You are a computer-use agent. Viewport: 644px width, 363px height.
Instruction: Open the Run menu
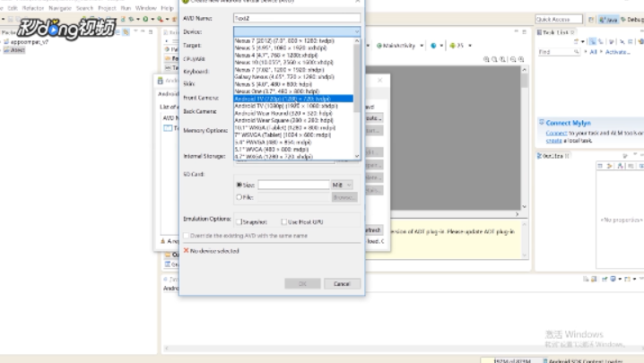[126, 8]
